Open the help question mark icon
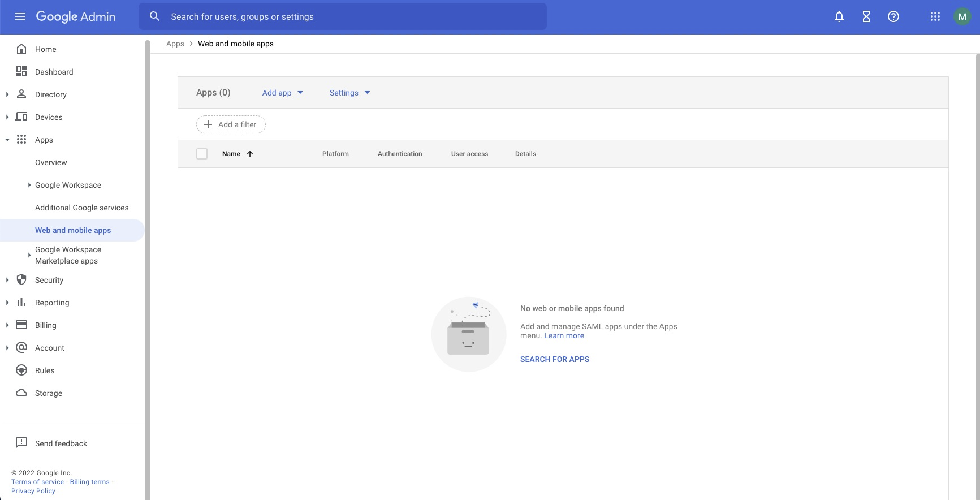This screenshot has width=980, height=500. 893,16
